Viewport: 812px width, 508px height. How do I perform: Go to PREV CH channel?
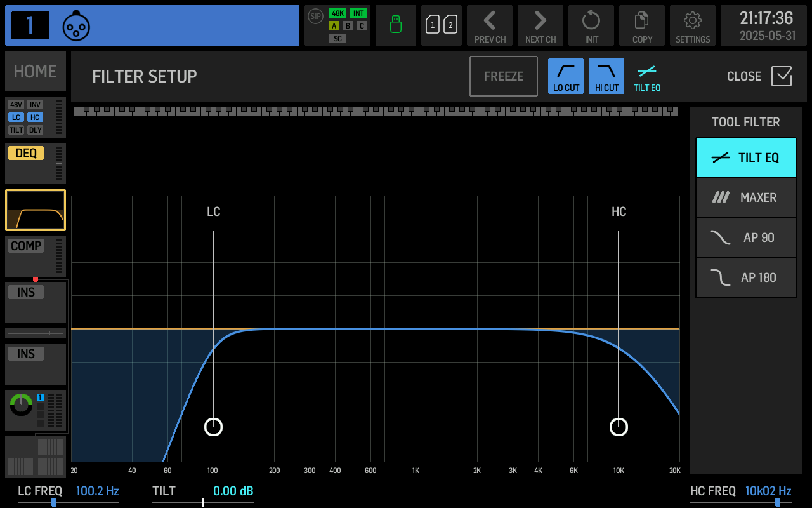click(x=490, y=25)
